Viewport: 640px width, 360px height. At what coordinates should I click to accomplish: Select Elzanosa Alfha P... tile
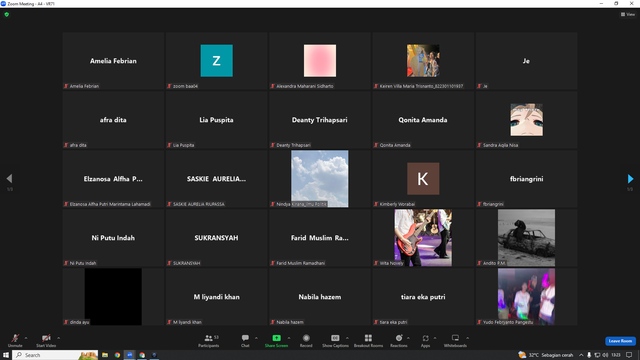(x=113, y=179)
